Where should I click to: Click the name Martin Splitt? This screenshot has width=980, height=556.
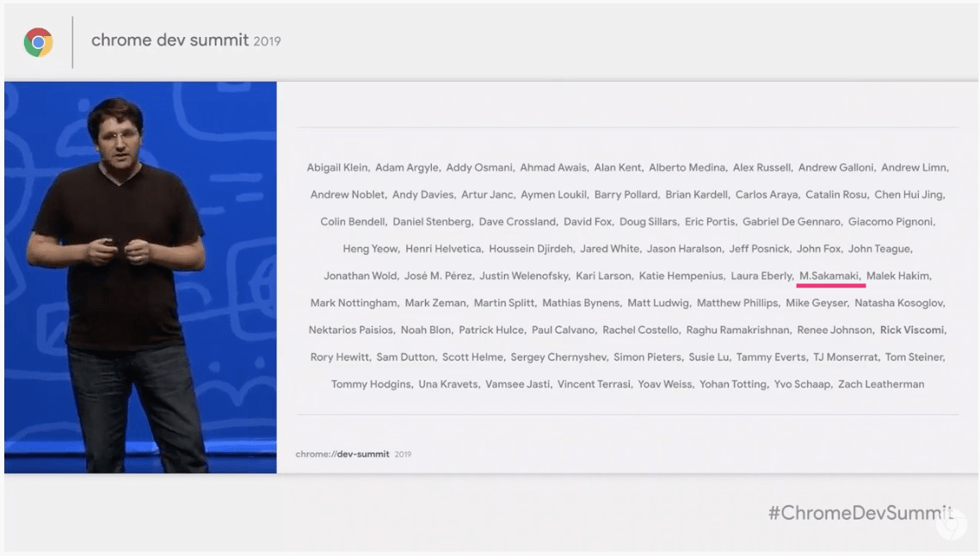click(503, 303)
